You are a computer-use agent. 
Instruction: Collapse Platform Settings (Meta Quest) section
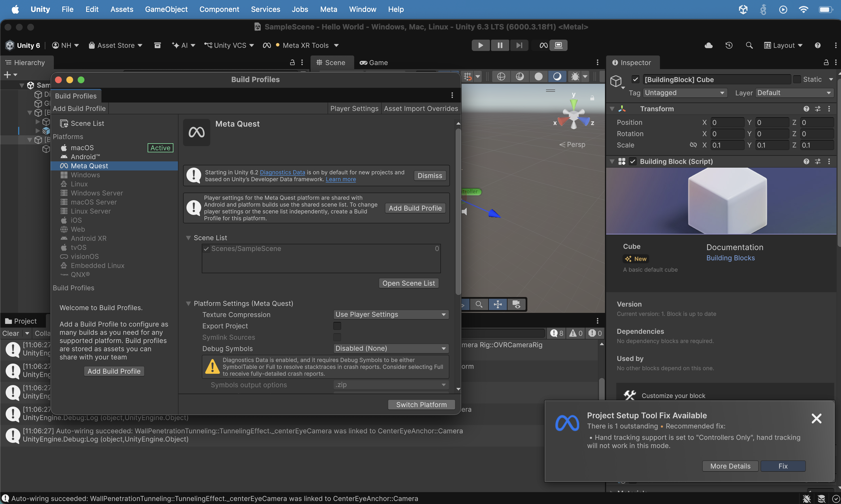pyautogui.click(x=188, y=304)
